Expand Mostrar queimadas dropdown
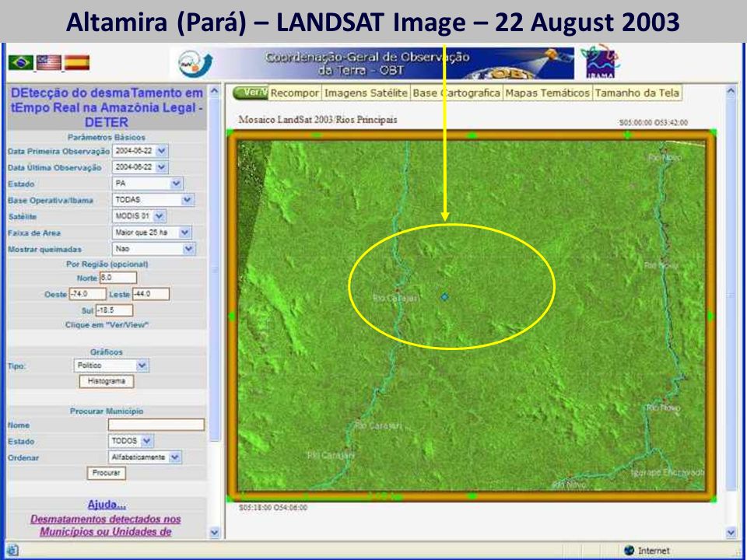This screenshot has width=747, height=560. [188, 249]
